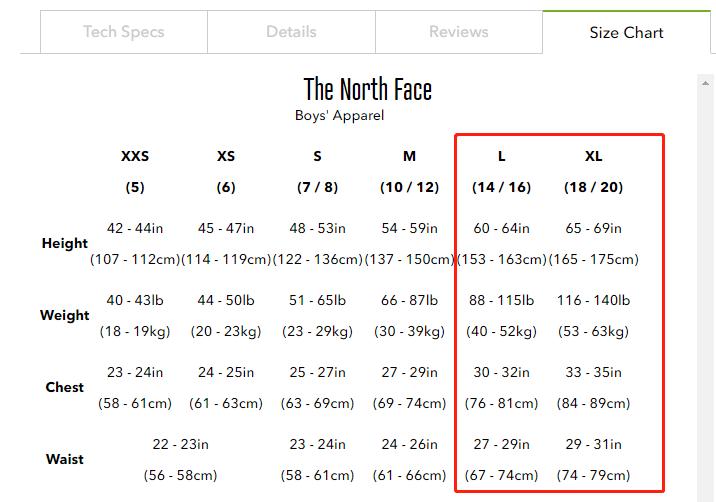Click the XXS size column header
The height and width of the screenshot is (502, 716).
click(135, 156)
